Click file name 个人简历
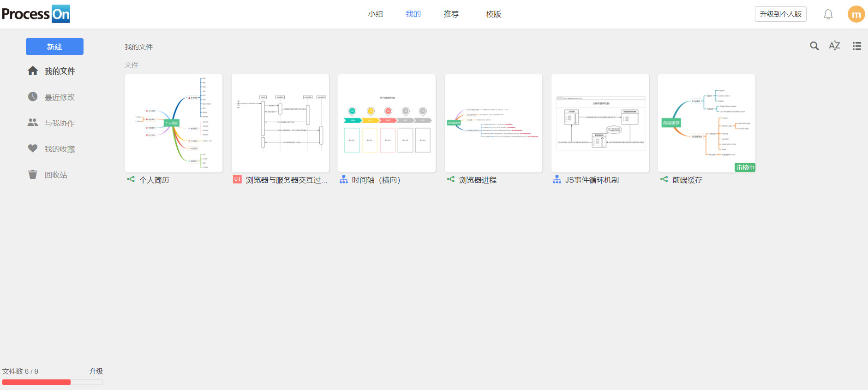This screenshot has height=390, width=868. [155, 180]
